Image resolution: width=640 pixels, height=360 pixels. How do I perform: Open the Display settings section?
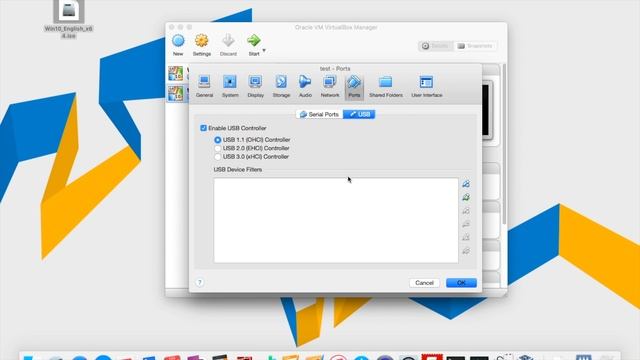click(x=256, y=86)
